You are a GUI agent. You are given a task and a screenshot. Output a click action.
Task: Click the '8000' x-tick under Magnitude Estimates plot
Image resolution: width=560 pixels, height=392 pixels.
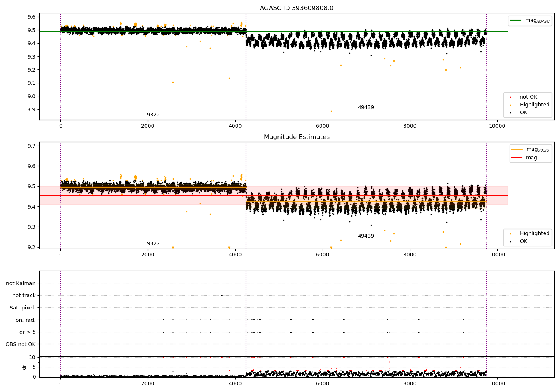pos(410,255)
